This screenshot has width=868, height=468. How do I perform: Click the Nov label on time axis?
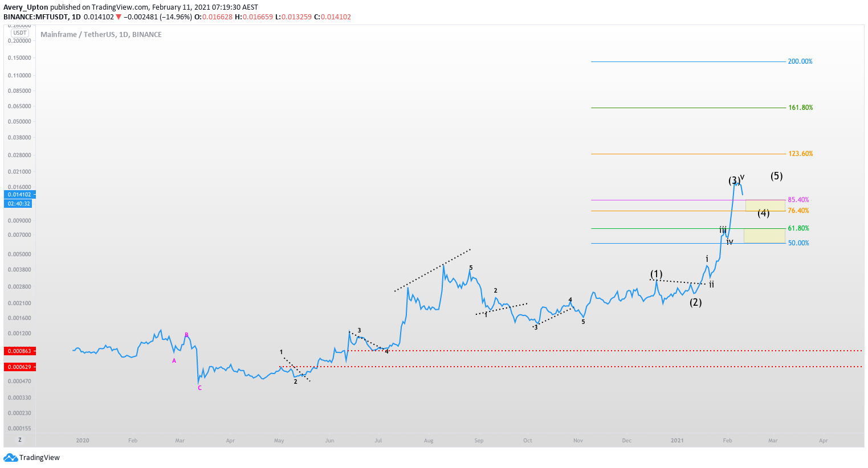point(578,441)
